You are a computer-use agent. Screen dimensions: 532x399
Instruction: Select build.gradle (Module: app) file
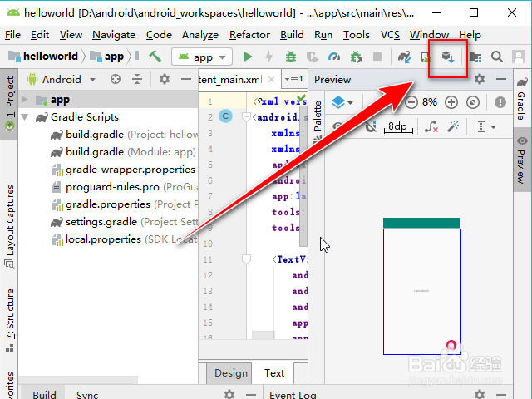point(123,152)
